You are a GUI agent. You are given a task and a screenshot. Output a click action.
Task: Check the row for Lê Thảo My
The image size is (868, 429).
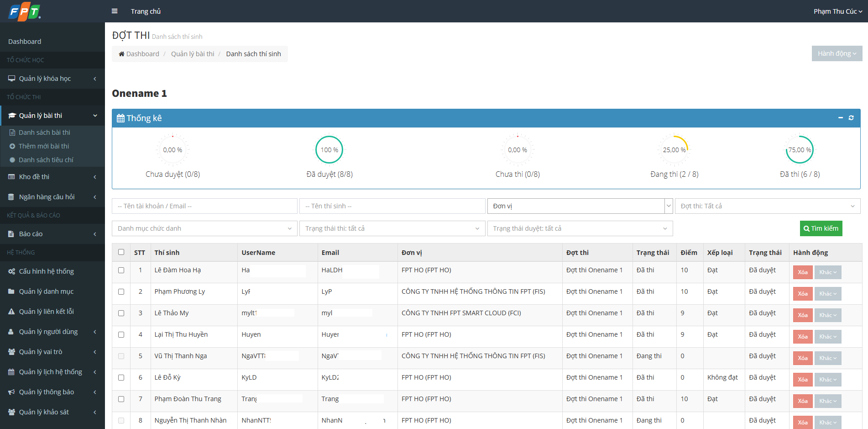pyautogui.click(x=121, y=313)
